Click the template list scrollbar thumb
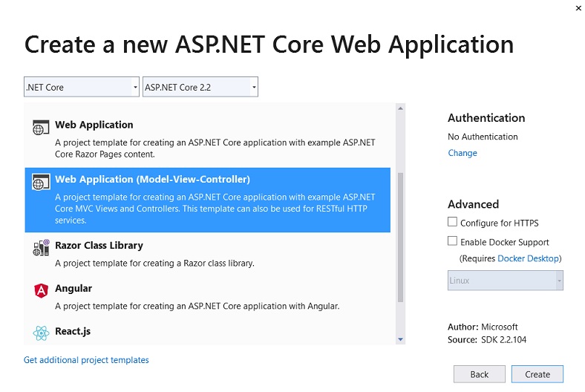The width and height of the screenshot is (585, 392). click(x=400, y=238)
